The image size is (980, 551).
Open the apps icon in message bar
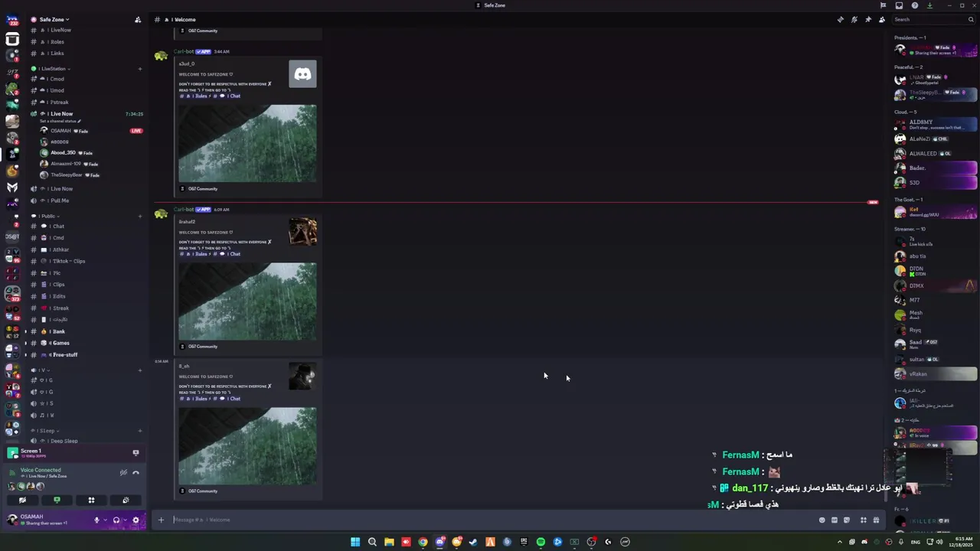864,520
